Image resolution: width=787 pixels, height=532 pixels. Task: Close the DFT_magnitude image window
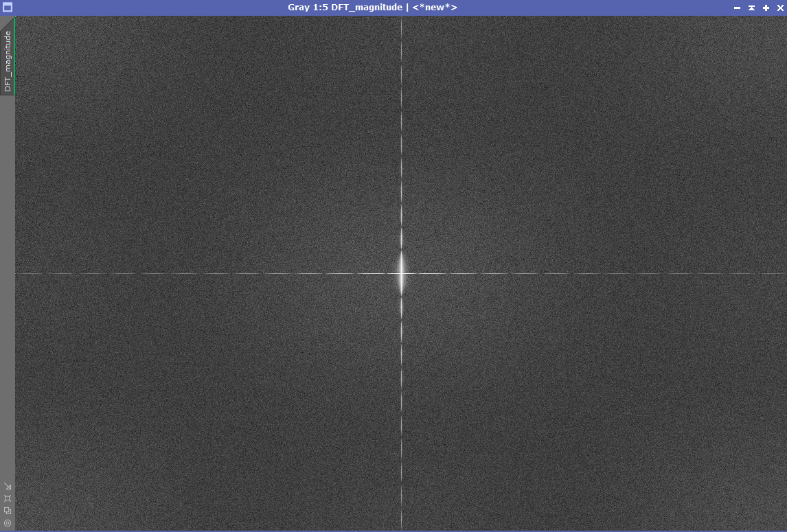[x=780, y=8]
